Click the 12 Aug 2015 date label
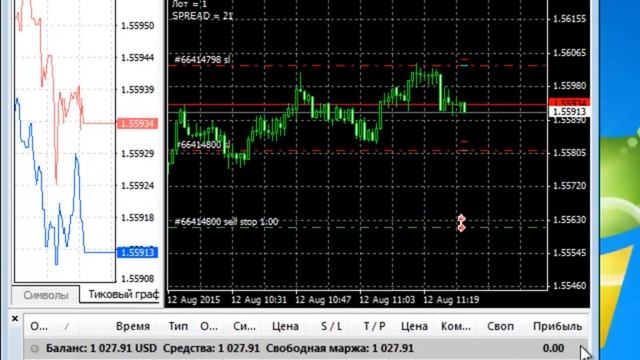The width and height of the screenshot is (640, 360). point(194,300)
